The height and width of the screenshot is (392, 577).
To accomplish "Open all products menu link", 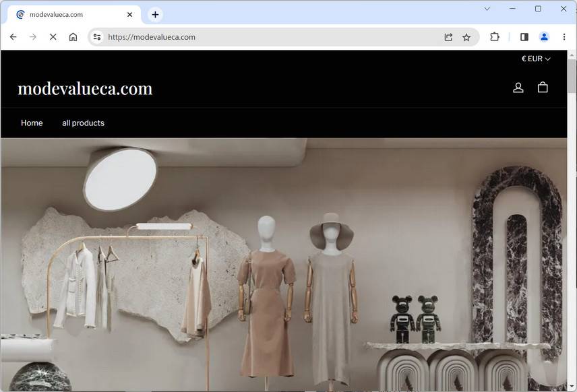I will point(83,123).
